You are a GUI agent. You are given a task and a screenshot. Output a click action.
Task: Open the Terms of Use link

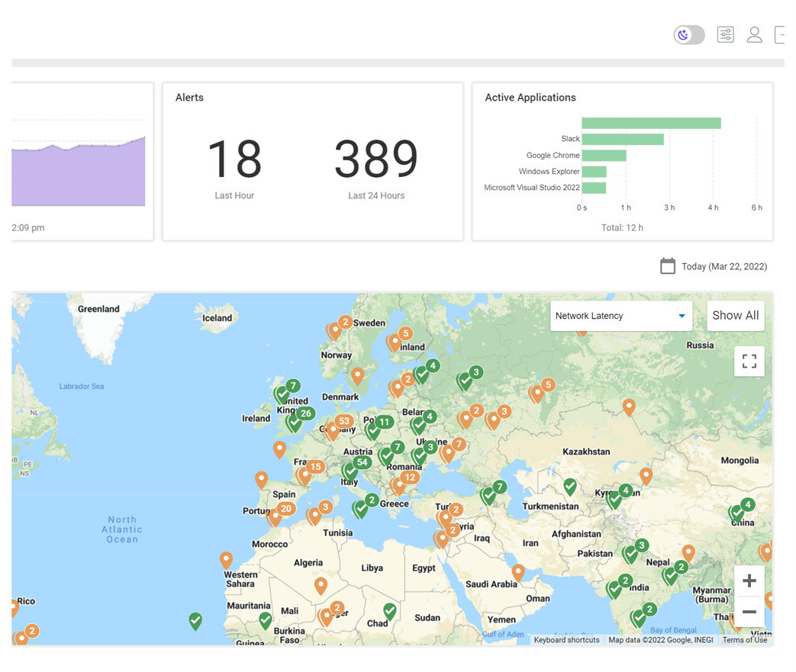coord(744,640)
